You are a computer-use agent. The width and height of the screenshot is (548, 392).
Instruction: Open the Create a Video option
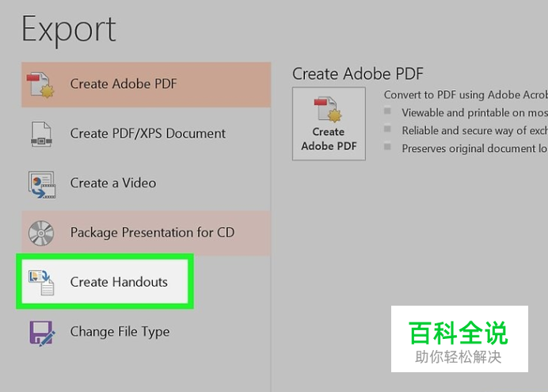[x=146, y=184]
